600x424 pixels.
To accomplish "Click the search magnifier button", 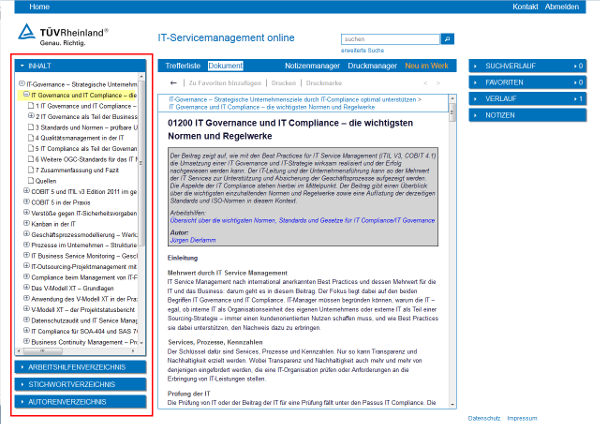I will pyautogui.click(x=447, y=39).
